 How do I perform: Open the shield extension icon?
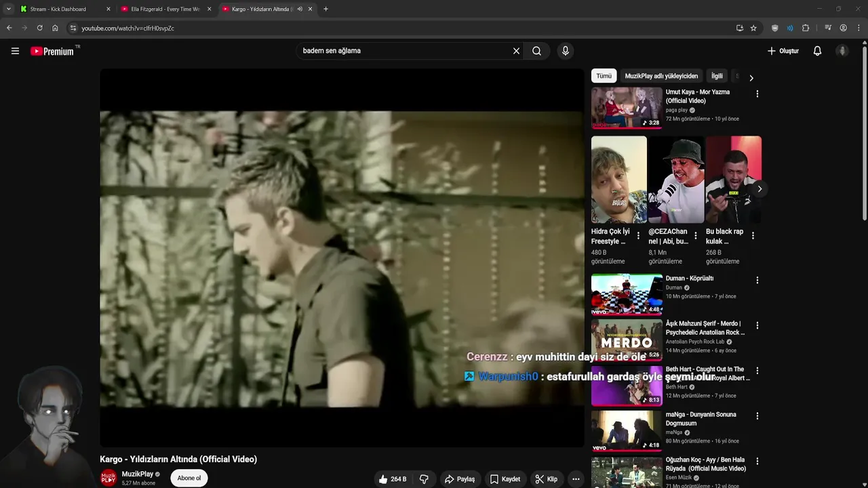click(775, 28)
